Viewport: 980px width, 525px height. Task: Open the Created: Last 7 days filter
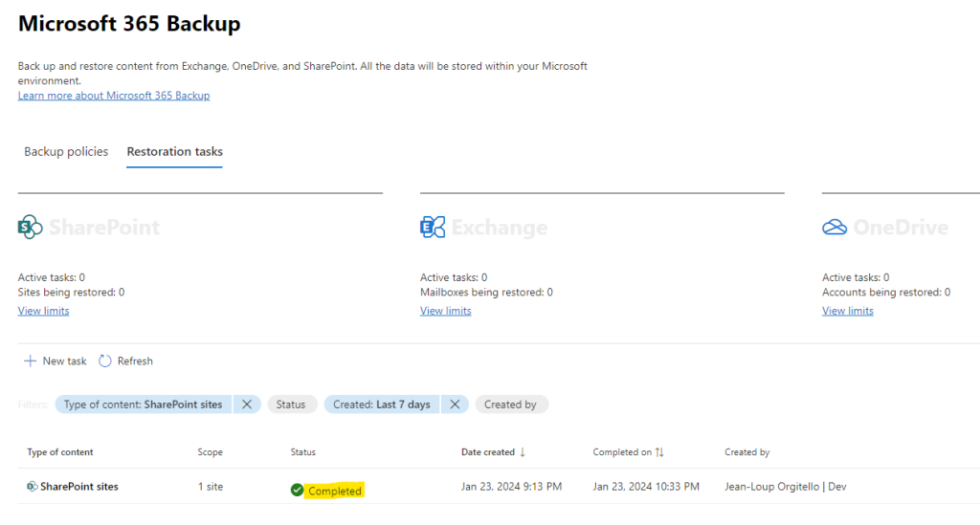pos(382,405)
